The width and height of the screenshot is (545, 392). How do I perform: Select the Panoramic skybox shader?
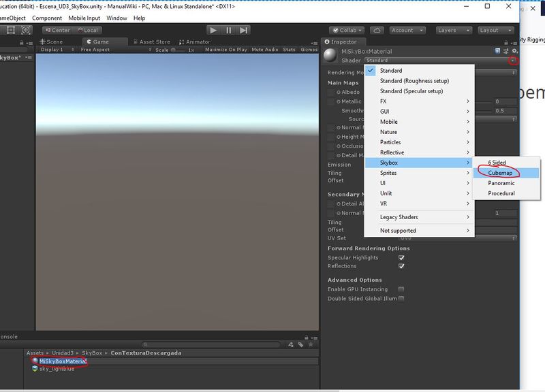(x=506, y=183)
